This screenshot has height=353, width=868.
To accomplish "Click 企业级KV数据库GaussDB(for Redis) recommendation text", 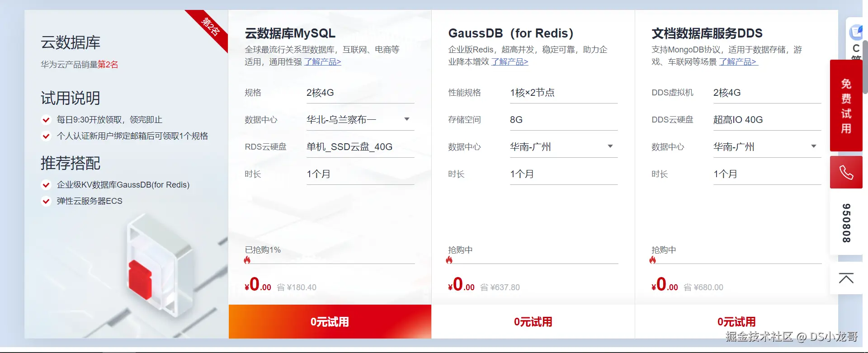I will [123, 185].
